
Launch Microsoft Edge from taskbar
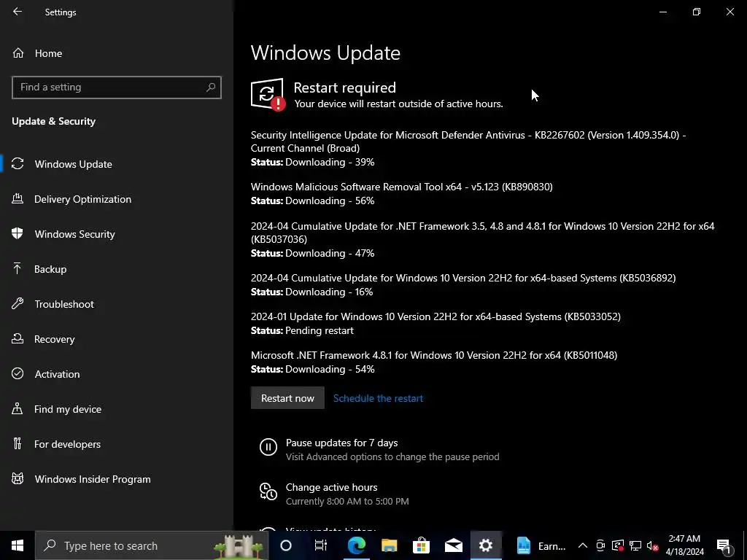[356, 545]
